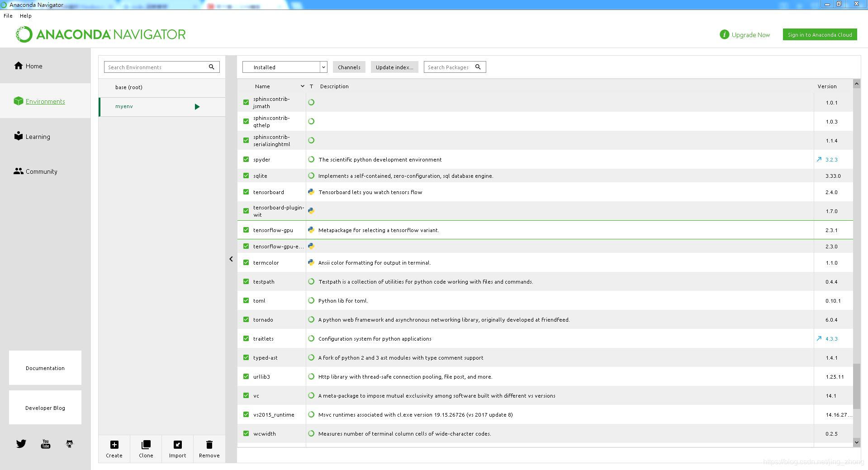Click the tornado version 6.0.4
This screenshot has width=868, height=470.
pyautogui.click(x=831, y=319)
